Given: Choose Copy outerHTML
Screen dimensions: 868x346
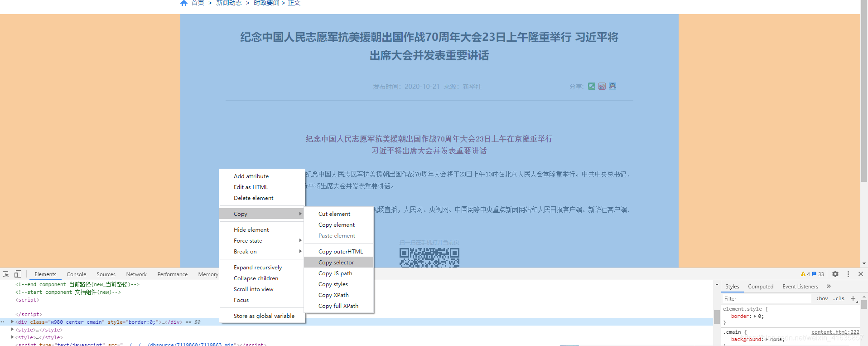Looking at the screenshot, I should pyautogui.click(x=339, y=251).
